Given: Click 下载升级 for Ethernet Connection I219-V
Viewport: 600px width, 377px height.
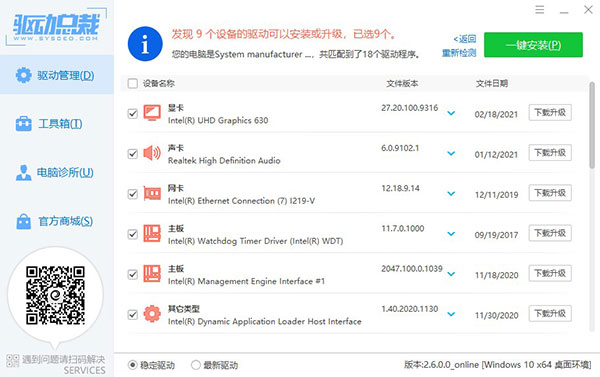Looking at the screenshot, I should pos(550,193).
